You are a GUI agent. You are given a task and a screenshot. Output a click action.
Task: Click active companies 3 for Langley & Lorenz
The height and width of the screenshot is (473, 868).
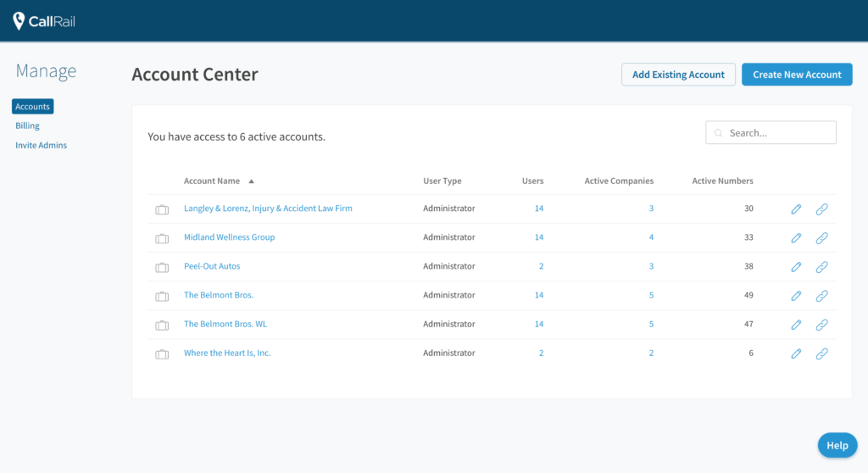click(x=651, y=209)
